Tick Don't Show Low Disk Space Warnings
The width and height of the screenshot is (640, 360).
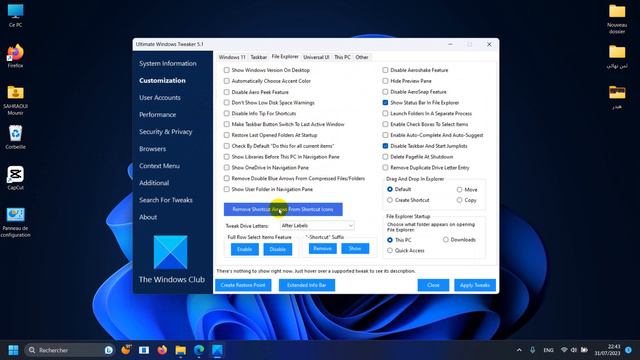227,102
